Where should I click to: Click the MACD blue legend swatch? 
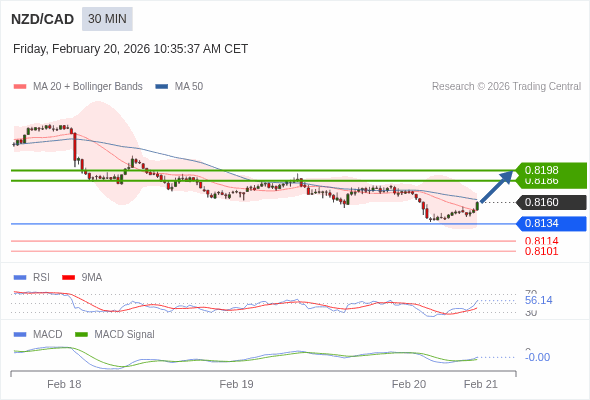pos(20,335)
